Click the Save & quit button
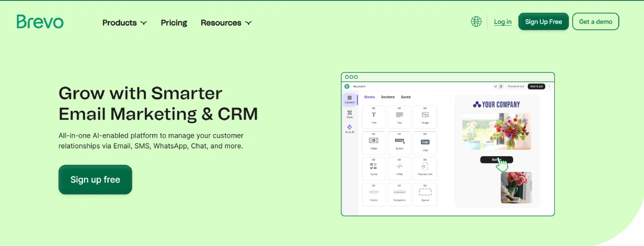This screenshot has height=246, width=644. pos(536,86)
